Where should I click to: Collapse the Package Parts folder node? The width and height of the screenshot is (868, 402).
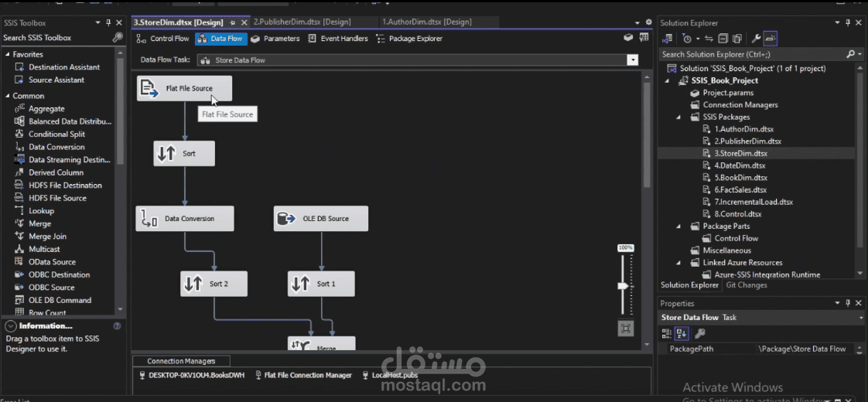(x=679, y=227)
